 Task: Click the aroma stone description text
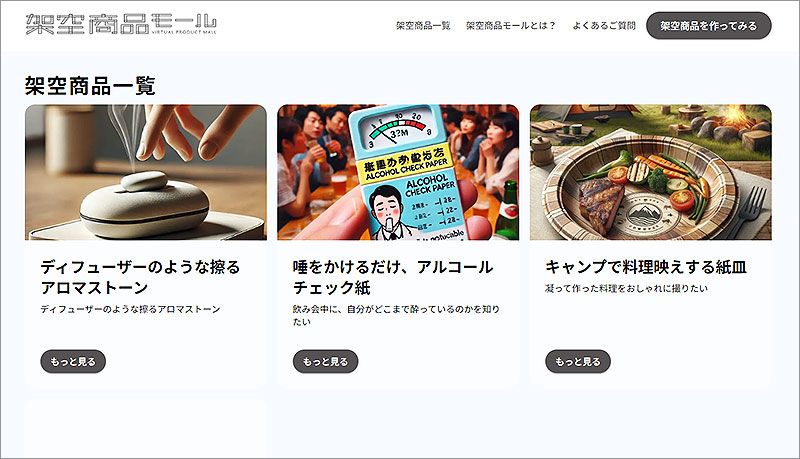(131, 309)
